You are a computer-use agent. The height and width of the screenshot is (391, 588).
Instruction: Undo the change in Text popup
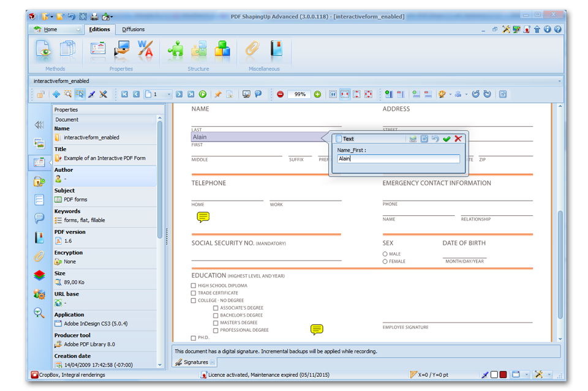pos(435,139)
